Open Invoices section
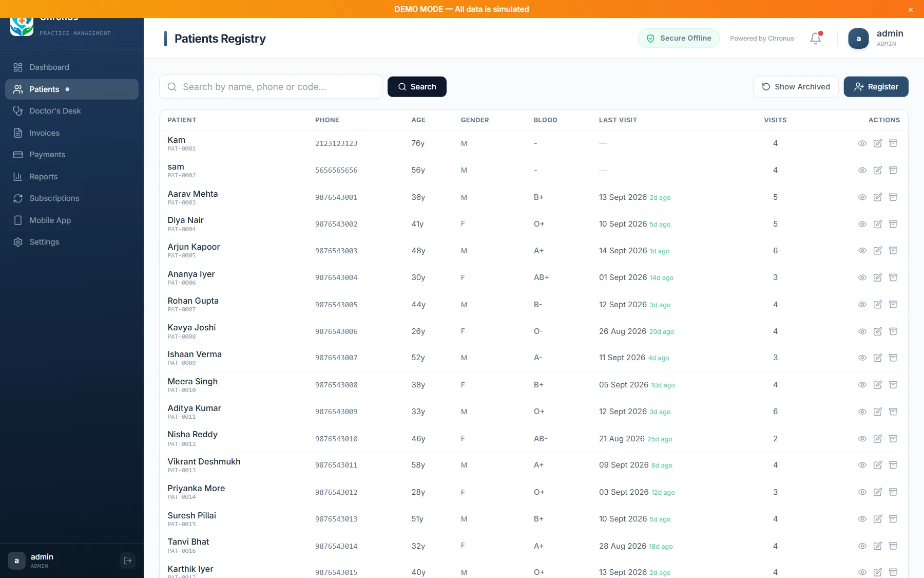The width and height of the screenshot is (924, 578). click(x=72, y=133)
